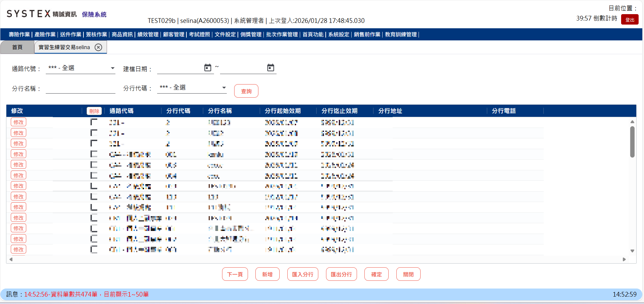
Task: Open the 銷售前作業 menu
Action: coord(367,34)
